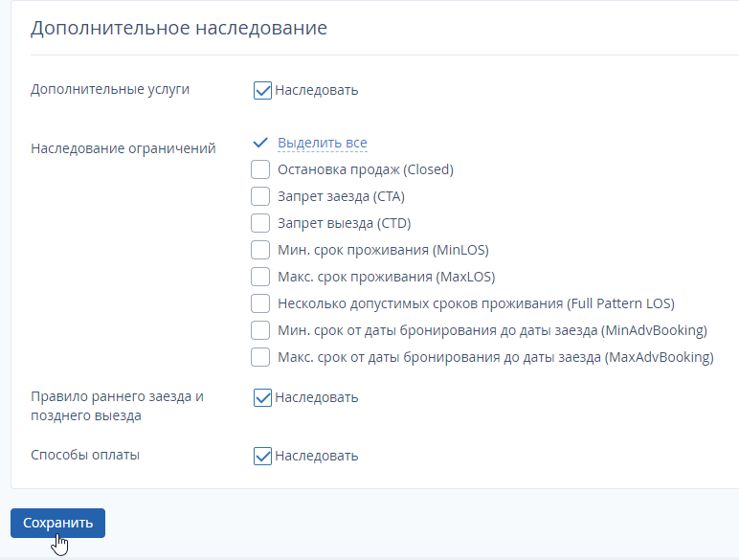Click the Выделить все link
739x560 pixels.
[323, 143]
